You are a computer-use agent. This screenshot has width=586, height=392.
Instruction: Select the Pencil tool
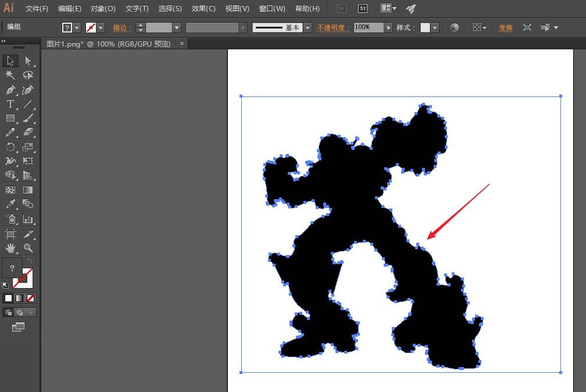10,132
